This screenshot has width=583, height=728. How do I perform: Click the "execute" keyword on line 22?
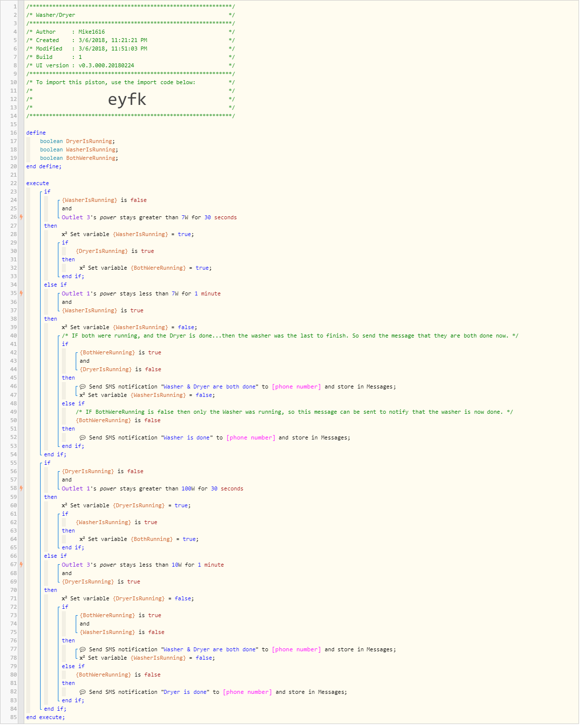(38, 183)
